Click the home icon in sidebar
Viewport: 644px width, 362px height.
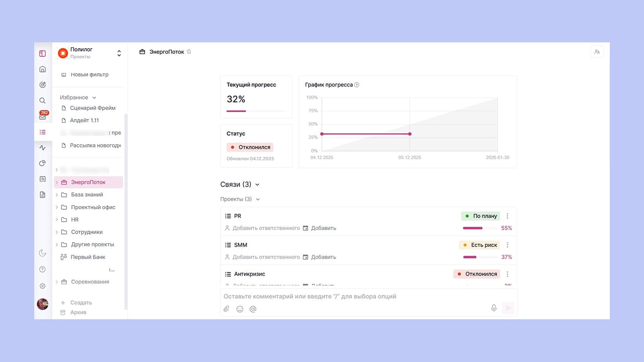(43, 69)
